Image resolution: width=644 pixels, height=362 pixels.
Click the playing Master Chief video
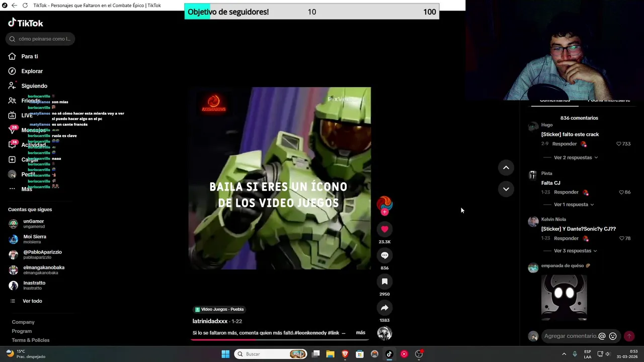[280, 178]
